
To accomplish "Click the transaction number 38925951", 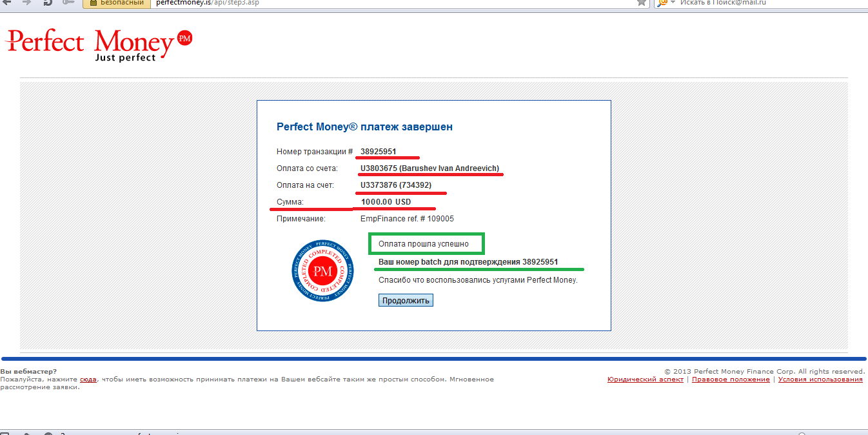I will click(x=379, y=152).
